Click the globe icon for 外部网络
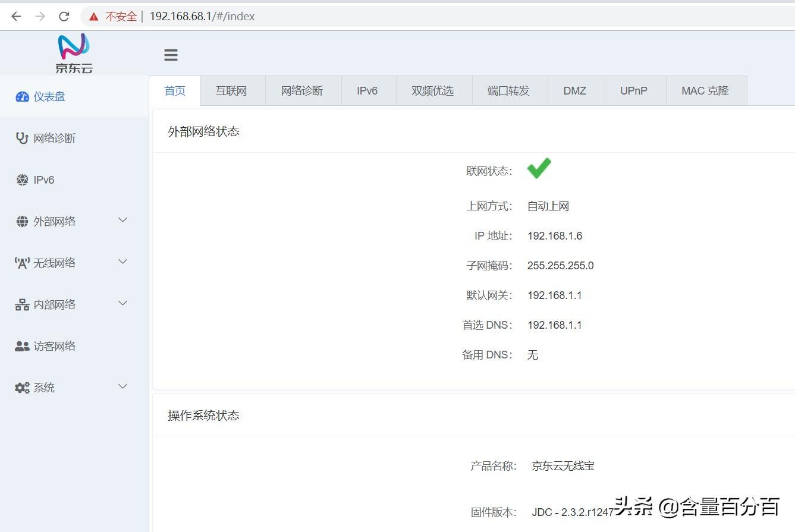This screenshot has height=532, width=795. (x=22, y=222)
